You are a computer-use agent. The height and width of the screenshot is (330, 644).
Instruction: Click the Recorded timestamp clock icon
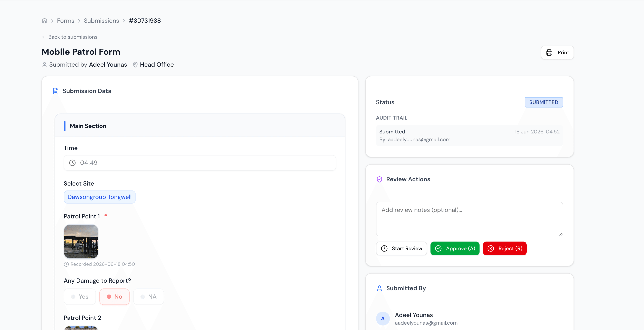[x=66, y=264]
